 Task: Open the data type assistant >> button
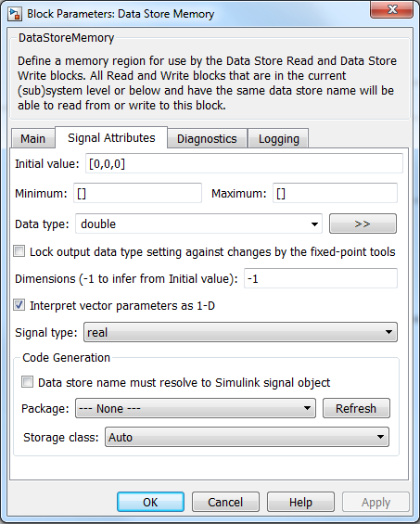(x=363, y=224)
